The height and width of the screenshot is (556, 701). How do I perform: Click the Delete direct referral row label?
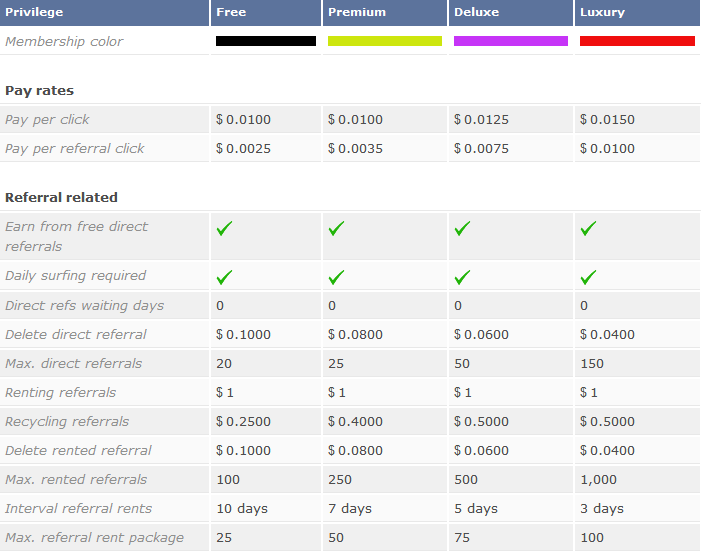[76, 335]
